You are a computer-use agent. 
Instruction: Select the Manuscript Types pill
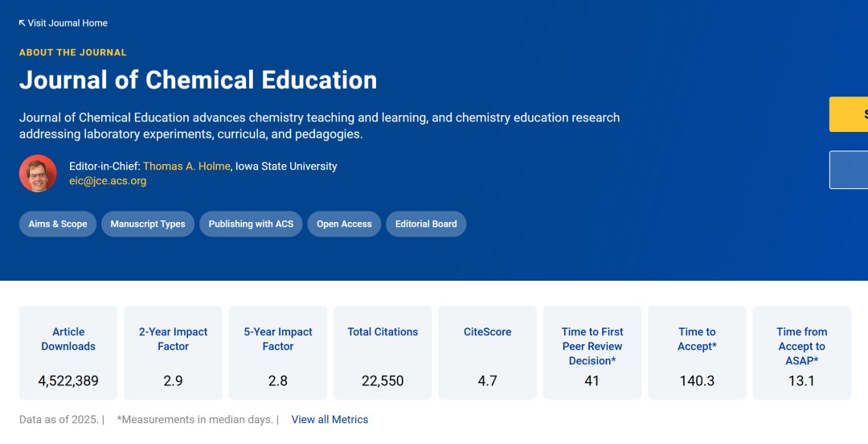coord(148,224)
